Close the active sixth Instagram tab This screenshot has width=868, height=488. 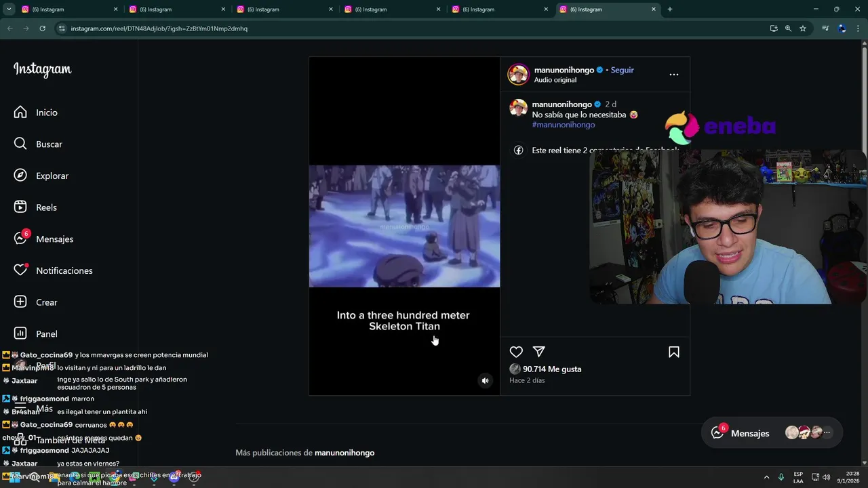point(654,9)
